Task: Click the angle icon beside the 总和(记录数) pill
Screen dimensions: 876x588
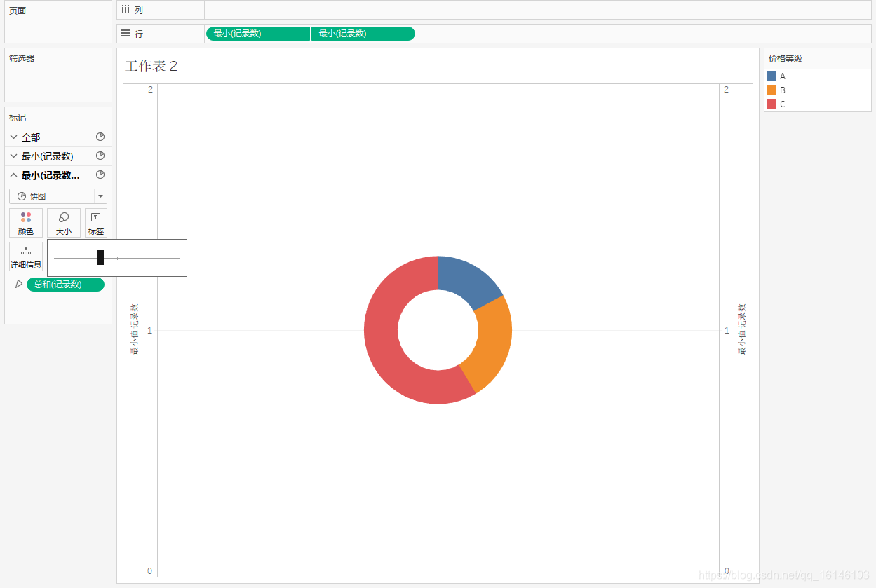Action: [x=19, y=285]
